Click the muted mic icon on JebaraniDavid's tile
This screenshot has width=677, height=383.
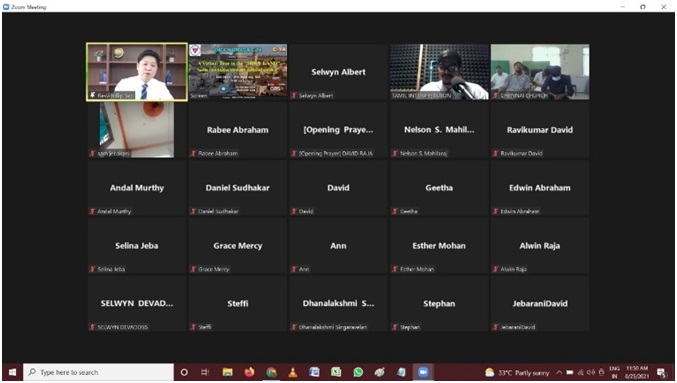(496, 327)
